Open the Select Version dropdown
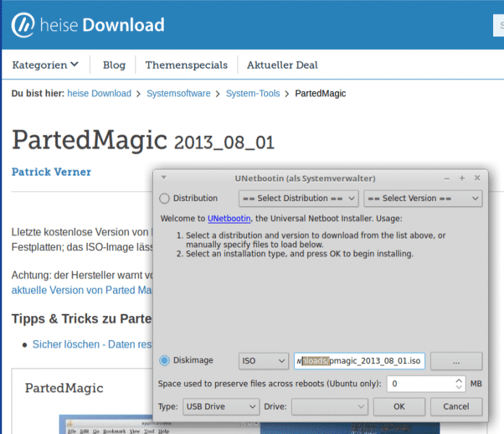 423,198
